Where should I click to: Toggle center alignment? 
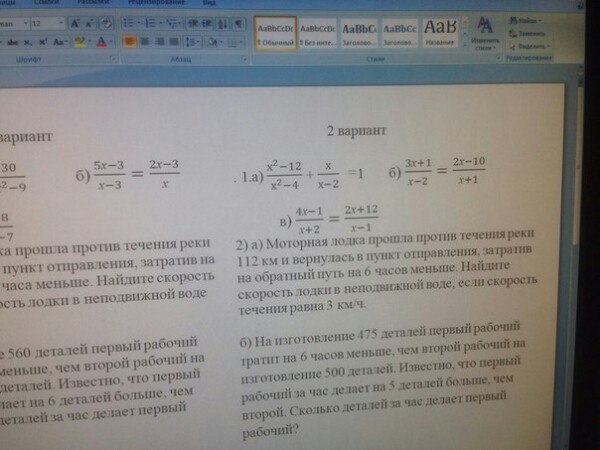pyautogui.click(x=145, y=41)
